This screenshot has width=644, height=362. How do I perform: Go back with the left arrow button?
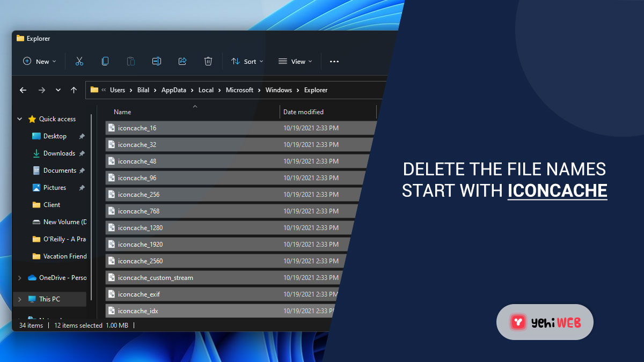tap(23, 90)
